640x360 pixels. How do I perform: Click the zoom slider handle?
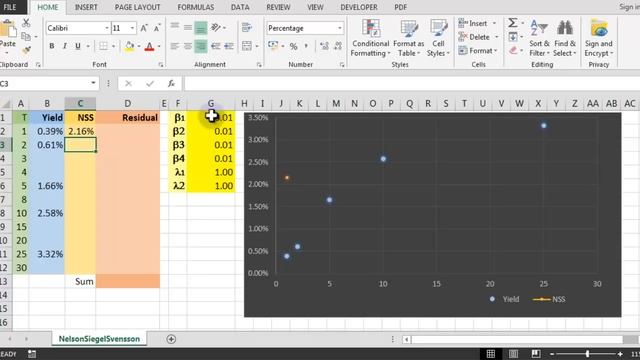(x=587, y=354)
